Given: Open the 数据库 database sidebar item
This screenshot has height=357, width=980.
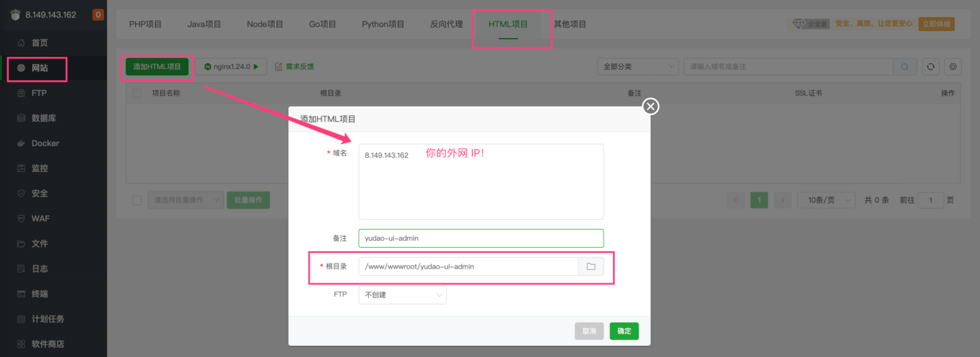Looking at the screenshot, I should coord(44,118).
